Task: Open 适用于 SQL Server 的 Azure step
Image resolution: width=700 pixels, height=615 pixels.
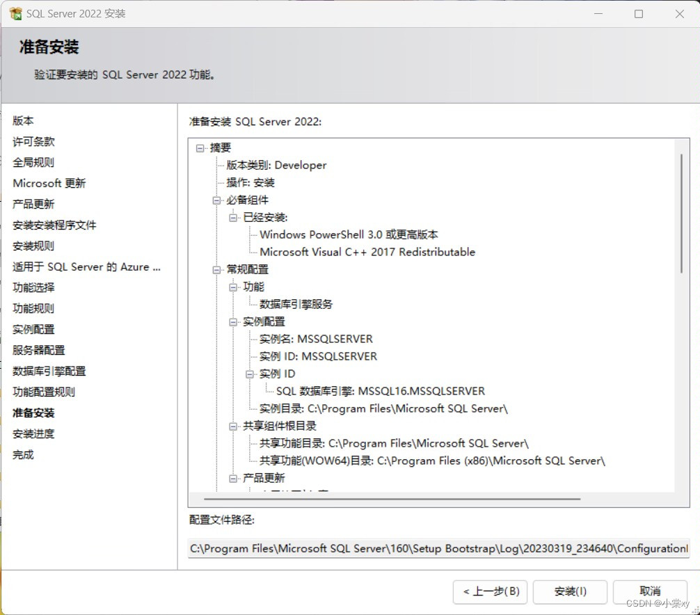Action: pyautogui.click(x=86, y=267)
